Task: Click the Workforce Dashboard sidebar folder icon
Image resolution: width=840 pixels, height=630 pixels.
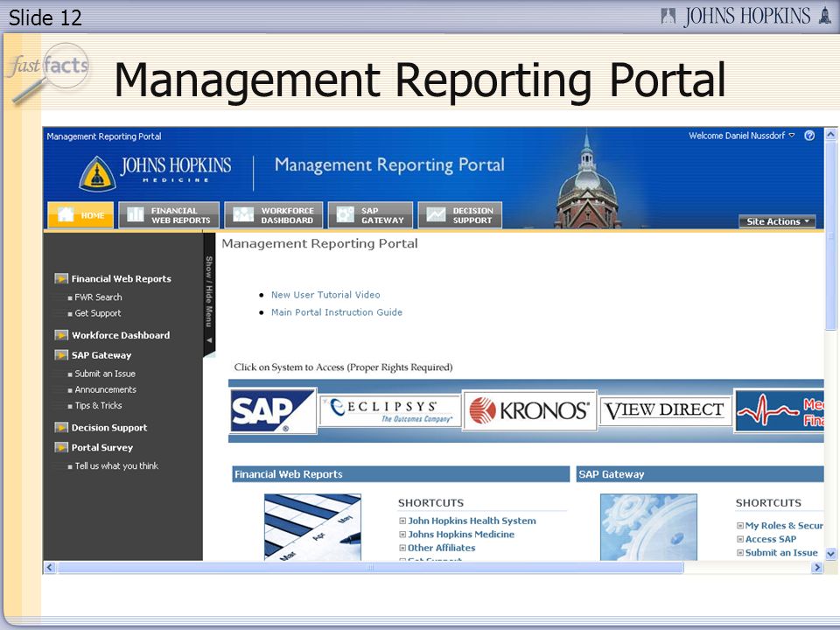Action: 61,335
